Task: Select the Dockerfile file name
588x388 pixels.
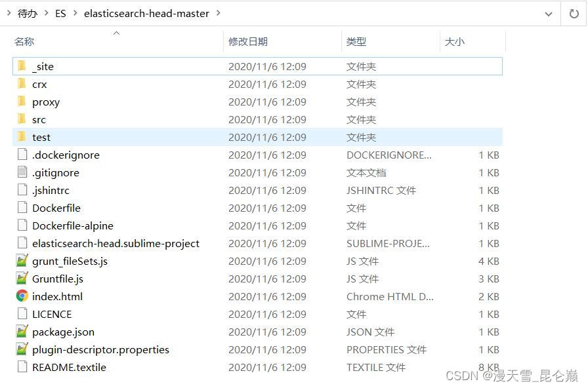Action: [56, 208]
